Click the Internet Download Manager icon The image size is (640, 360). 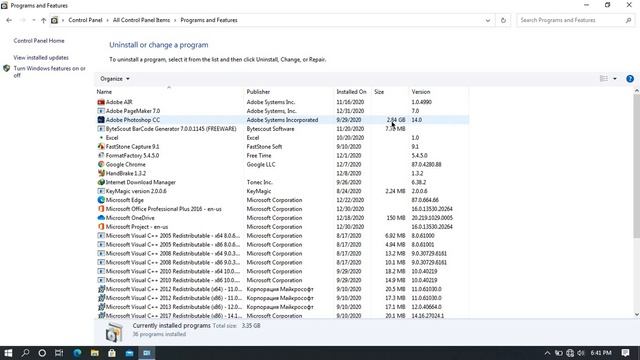(101, 182)
